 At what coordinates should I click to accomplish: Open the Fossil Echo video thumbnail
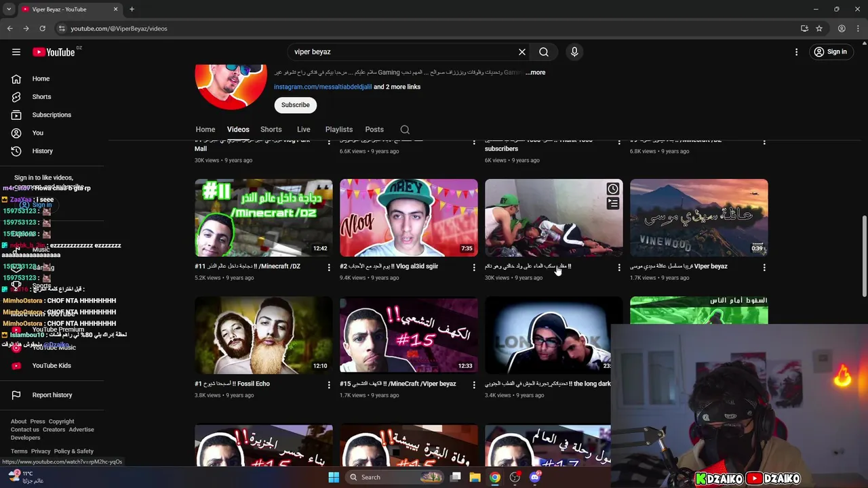coord(264,335)
